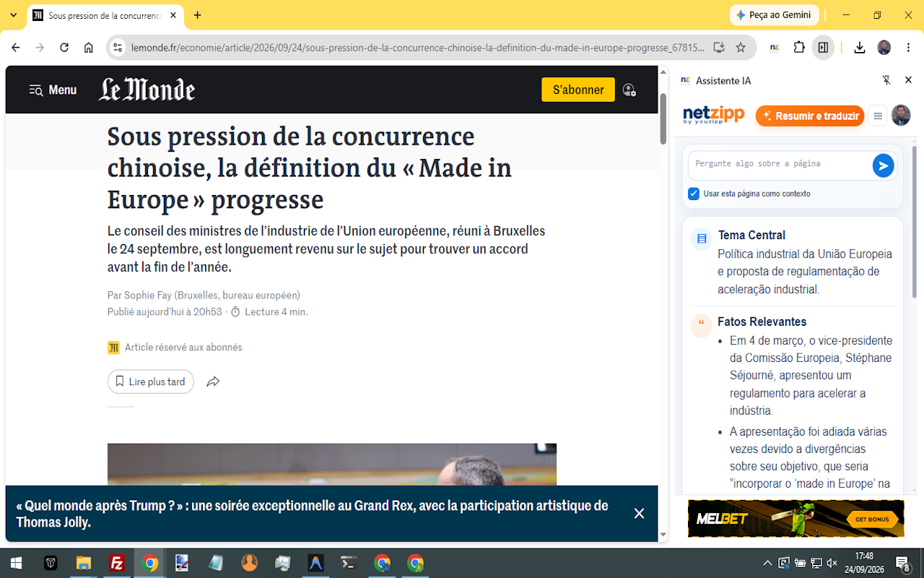Toggle 'Usar esta página como contexto' checkbox
Viewport: 924px width, 578px height.
694,194
